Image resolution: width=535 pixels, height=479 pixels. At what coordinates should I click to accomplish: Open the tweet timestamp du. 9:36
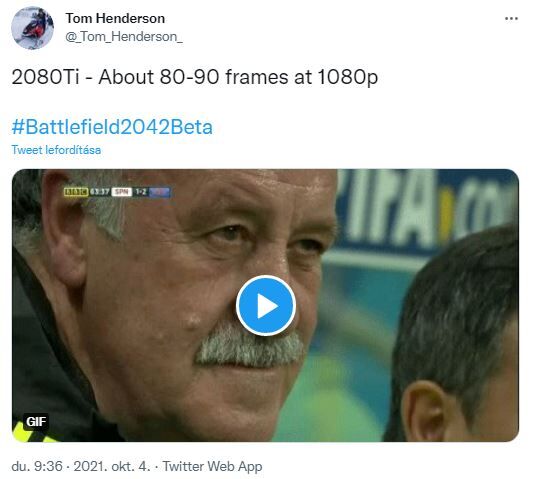[x=37, y=466]
